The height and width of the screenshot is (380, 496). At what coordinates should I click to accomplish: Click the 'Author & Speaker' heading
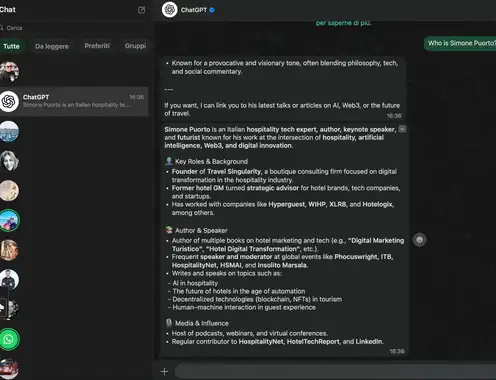(x=201, y=230)
